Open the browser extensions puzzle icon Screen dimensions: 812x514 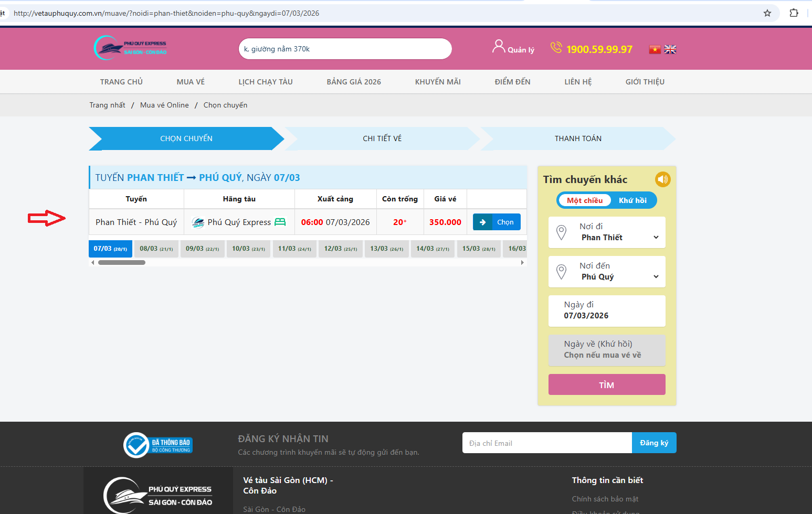point(794,13)
